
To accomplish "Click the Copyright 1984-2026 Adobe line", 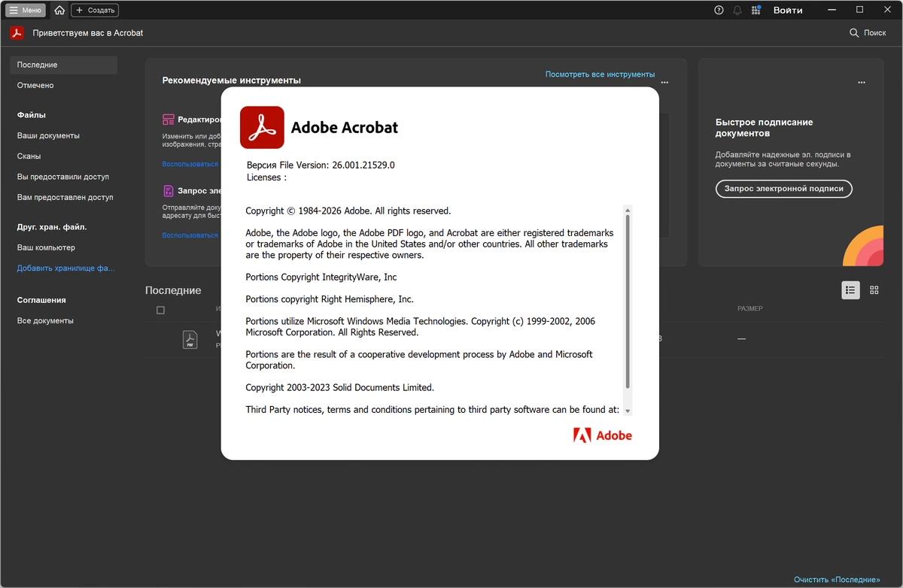I will click(x=348, y=211).
